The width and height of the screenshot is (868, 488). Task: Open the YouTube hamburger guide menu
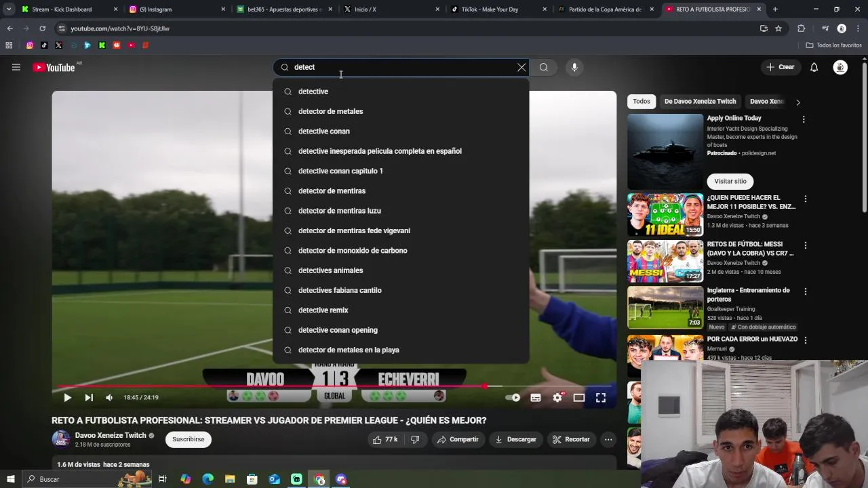(16, 67)
